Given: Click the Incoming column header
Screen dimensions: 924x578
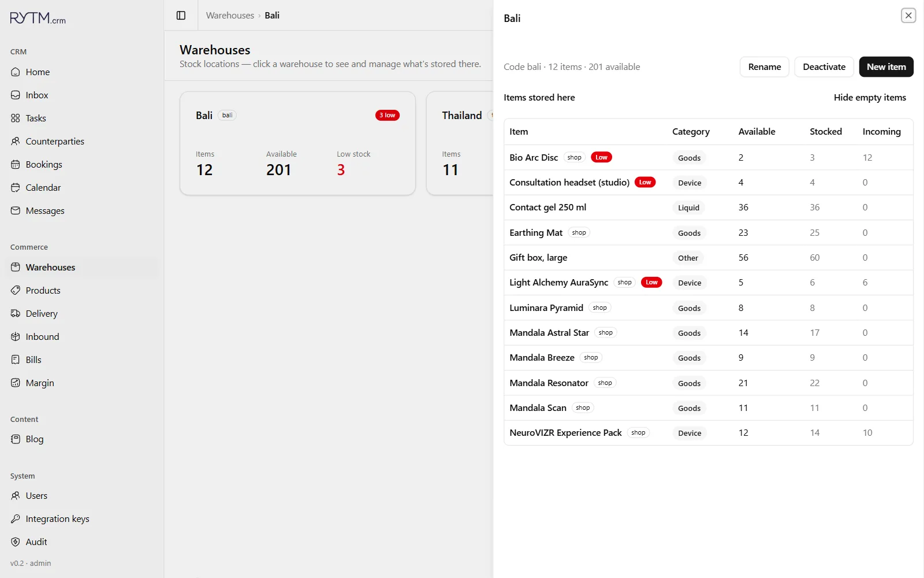Looking at the screenshot, I should 881,132.
